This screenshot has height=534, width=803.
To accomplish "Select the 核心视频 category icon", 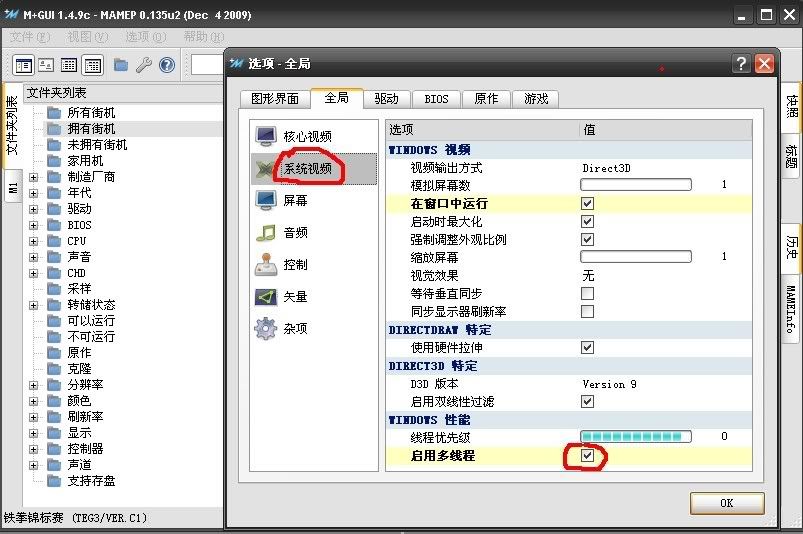I will pyautogui.click(x=266, y=136).
